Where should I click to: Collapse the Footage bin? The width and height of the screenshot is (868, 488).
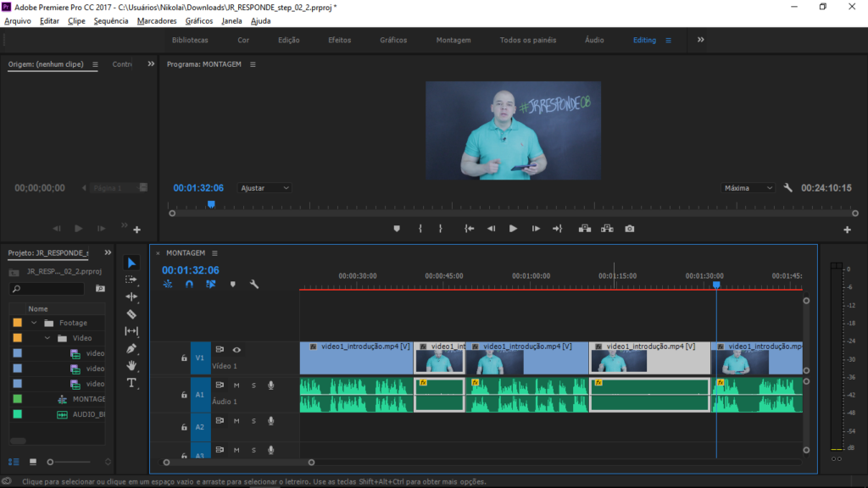pyautogui.click(x=34, y=323)
